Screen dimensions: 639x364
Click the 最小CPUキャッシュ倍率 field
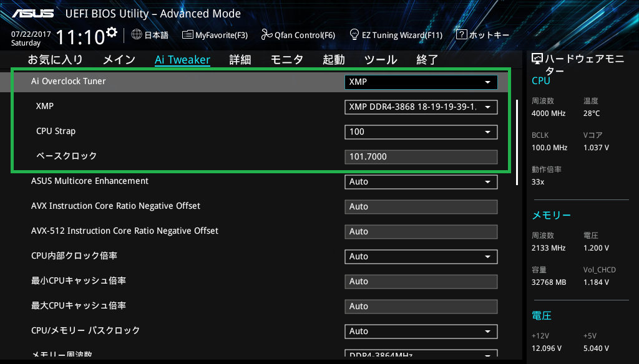pos(421,281)
